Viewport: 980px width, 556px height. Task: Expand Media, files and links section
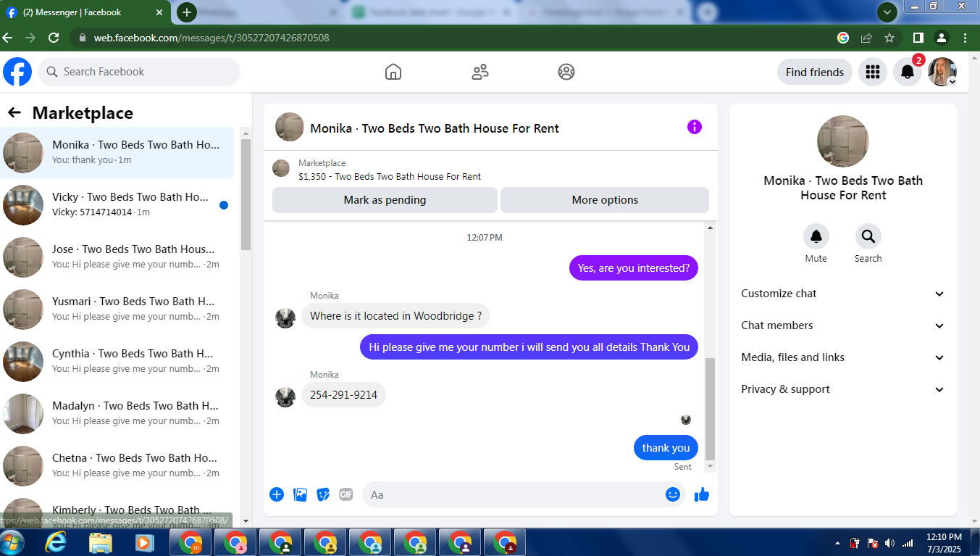tap(843, 357)
